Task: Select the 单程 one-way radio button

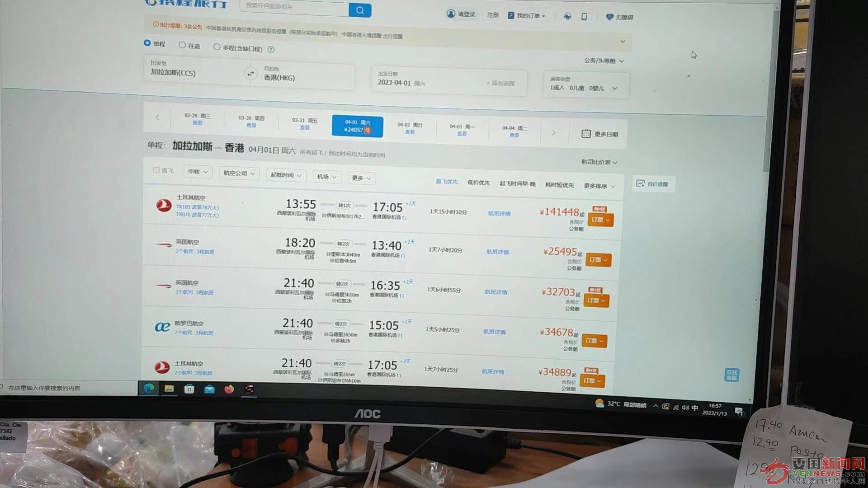Action: click(147, 43)
